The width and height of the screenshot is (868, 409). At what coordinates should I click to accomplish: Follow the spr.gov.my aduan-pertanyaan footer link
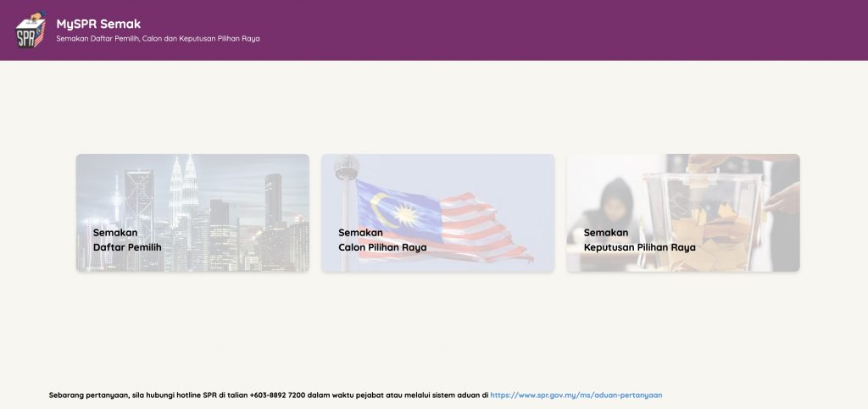[x=576, y=395]
